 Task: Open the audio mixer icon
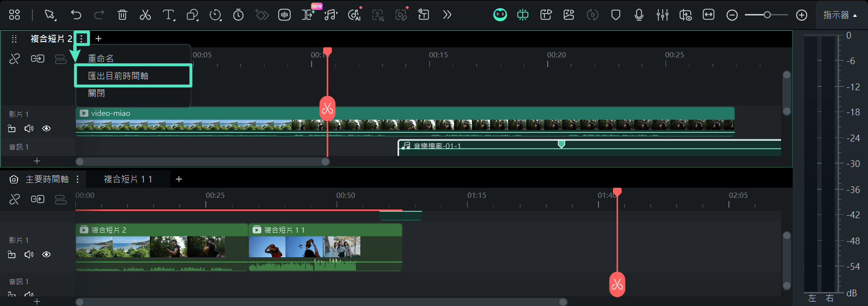click(662, 15)
